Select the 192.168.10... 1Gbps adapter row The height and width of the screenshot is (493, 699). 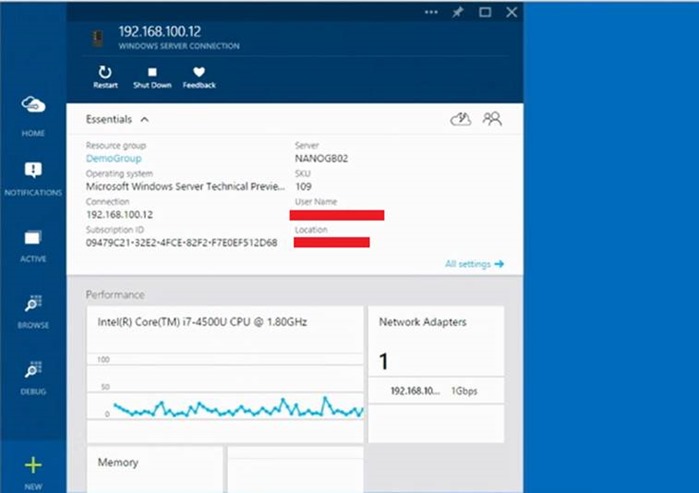pos(436,390)
